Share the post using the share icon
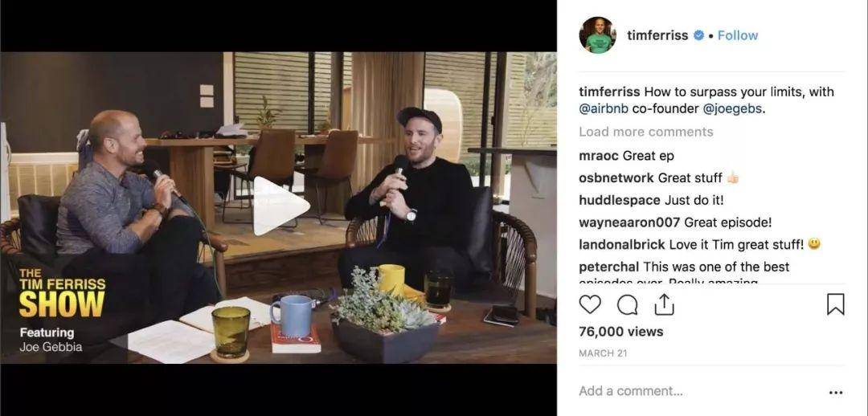This screenshot has width=868, height=416. [x=664, y=304]
